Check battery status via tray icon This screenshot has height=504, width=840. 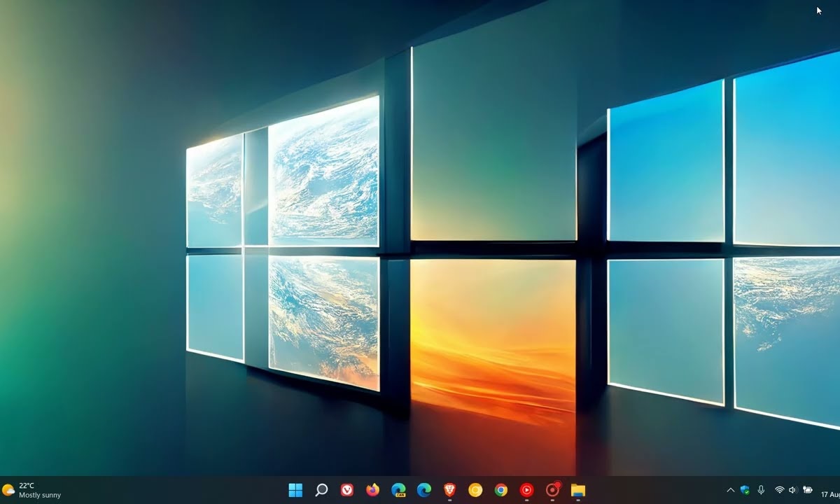(807, 490)
